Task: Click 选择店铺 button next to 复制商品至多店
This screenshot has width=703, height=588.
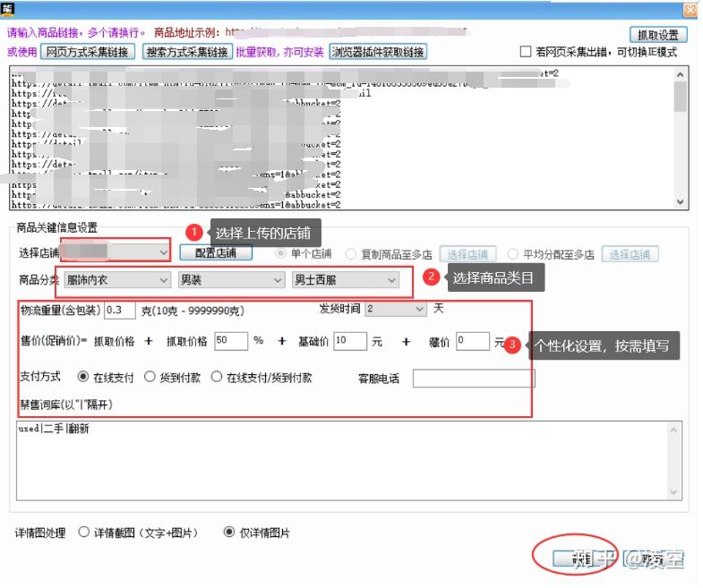Action: pos(467,254)
